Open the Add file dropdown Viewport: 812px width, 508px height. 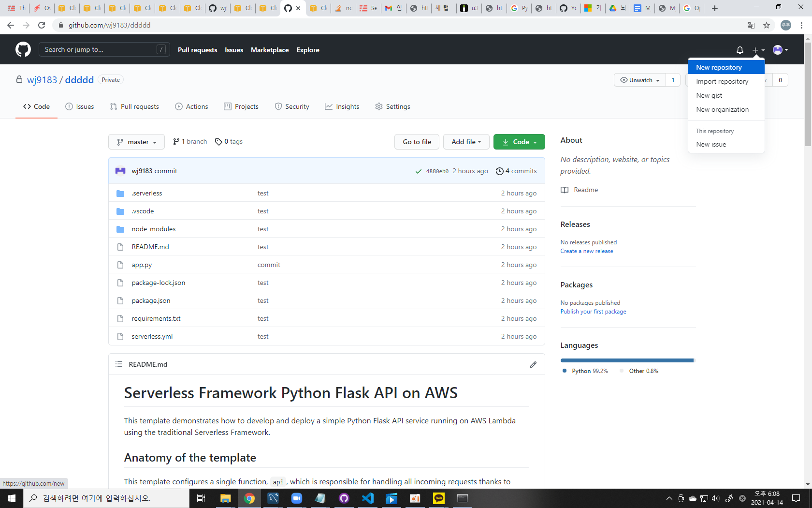click(x=466, y=142)
